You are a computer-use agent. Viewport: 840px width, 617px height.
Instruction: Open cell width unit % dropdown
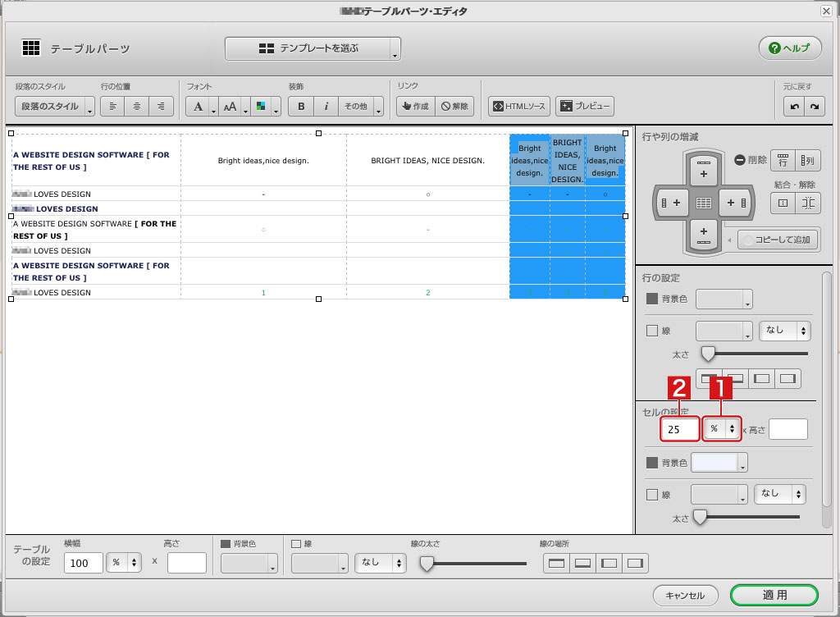tap(722, 428)
